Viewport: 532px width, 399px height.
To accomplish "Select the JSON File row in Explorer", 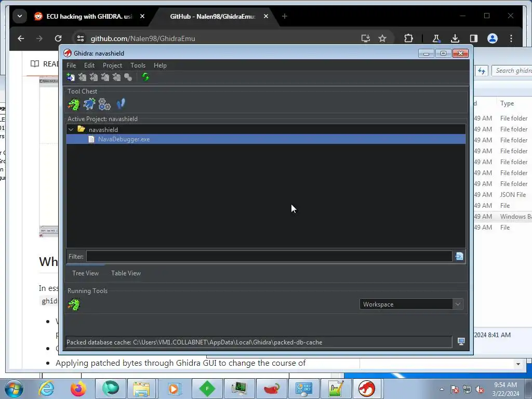I will click(x=503, y=194).
